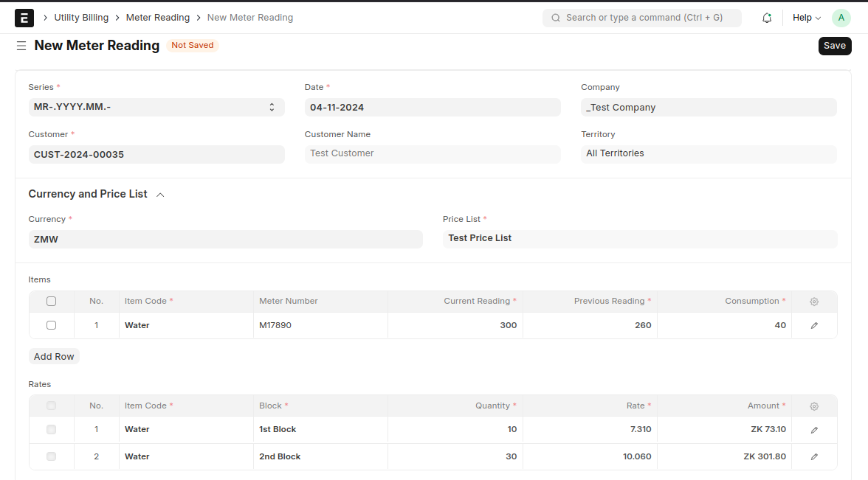Viewport: 868px width, 480px height.
Task: Open Rates table settings gear icon
Action: (x=813, y=406)
